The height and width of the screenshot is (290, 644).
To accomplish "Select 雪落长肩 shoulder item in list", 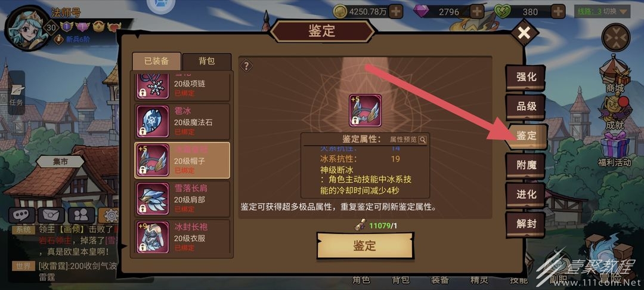I will pyautogui.click(x=182, y=198).
